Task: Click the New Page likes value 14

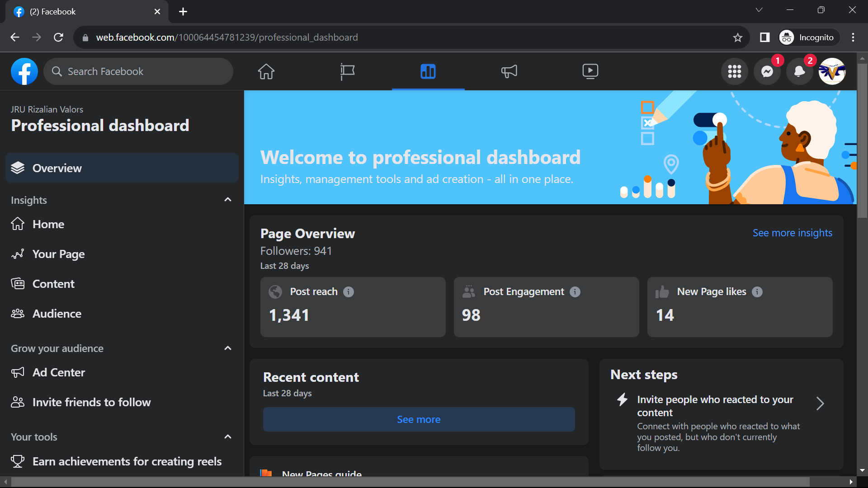Action: point(665,315)
